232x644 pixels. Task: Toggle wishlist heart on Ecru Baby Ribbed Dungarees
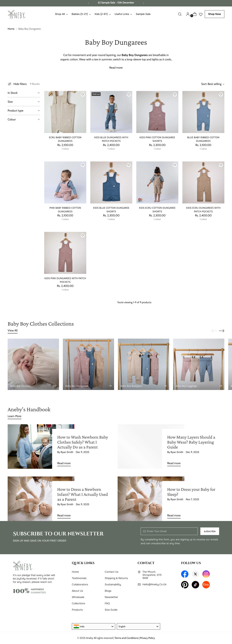pyautogui.click(x=83, y=94)
